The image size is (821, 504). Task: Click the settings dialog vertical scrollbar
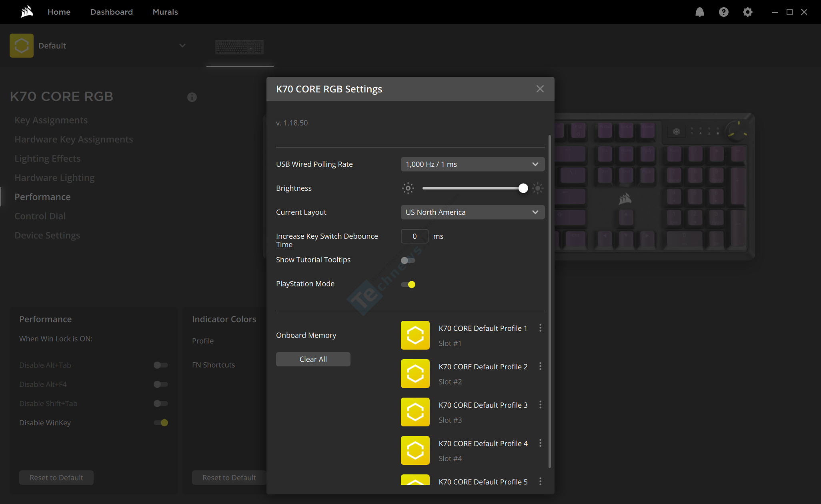550,301
